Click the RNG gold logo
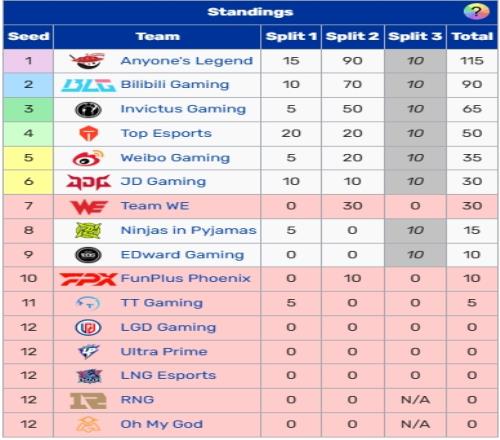The height and width of the screenshot is (440, 500). tap(88, 400)
